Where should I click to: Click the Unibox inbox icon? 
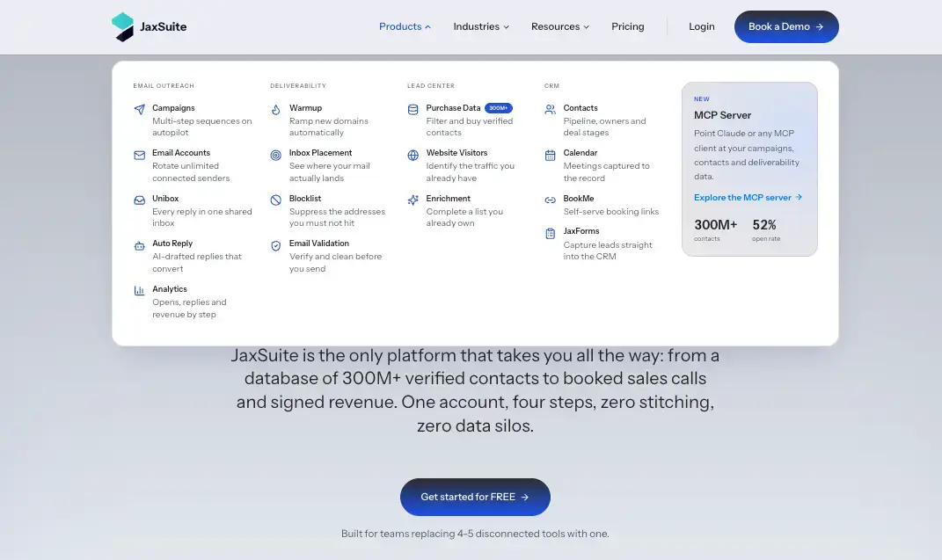[x=139, y=200]
